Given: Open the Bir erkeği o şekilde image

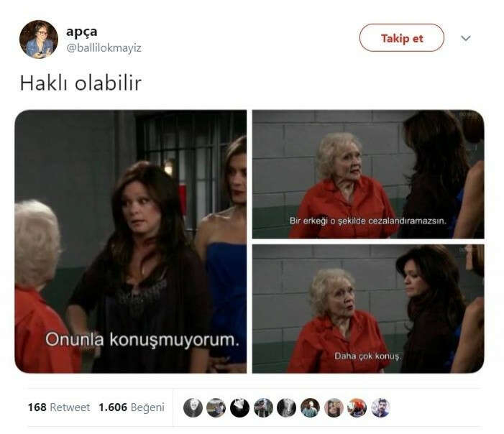Looking at the screenshot, I should (x=368, y=175).
